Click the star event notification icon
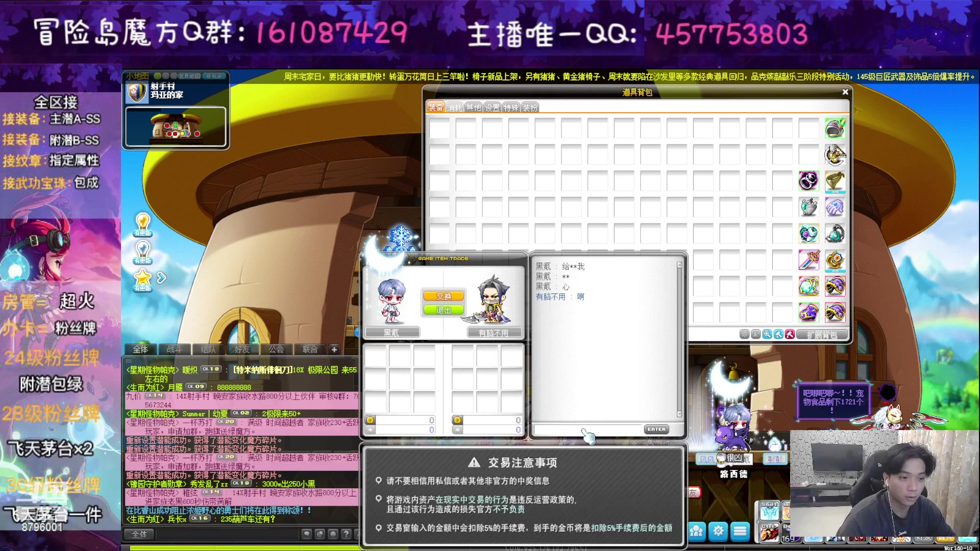The width and height of the screenshot is (980, 551). [x=142, y=280]
